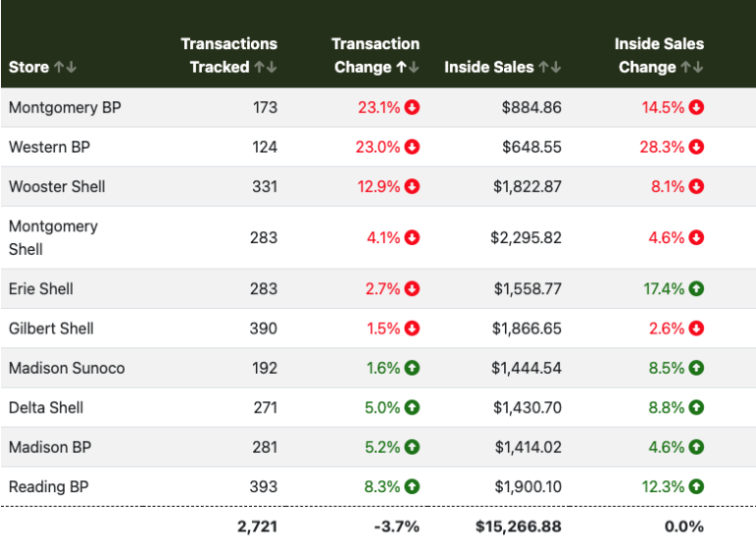Click Montgomery BP red down arrow in Transaction Change
756x555 pixels.
pos(411,107)
